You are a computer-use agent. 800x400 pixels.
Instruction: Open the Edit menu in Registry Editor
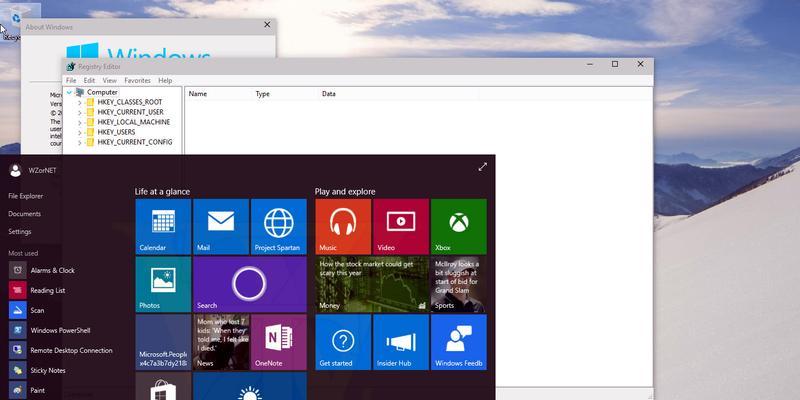click(x=89, y=81)
